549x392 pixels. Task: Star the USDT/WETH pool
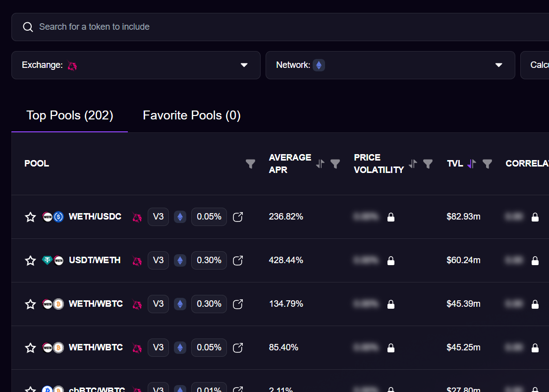click(31, 261)
